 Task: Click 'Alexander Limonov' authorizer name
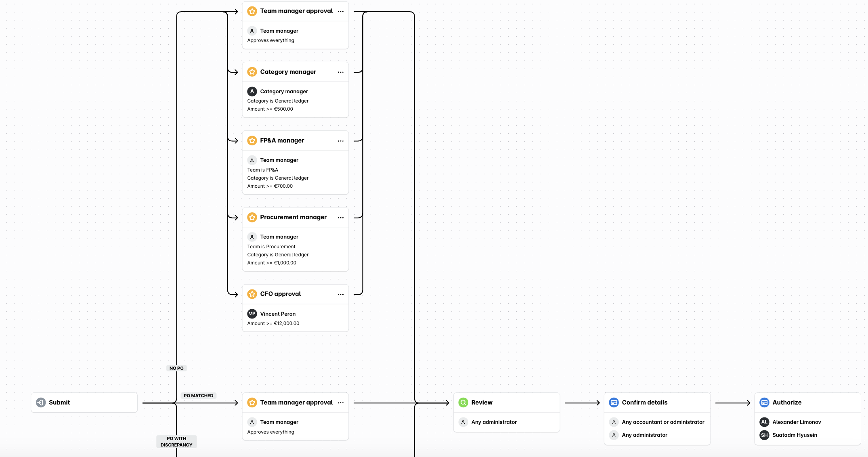click(797, 422)
